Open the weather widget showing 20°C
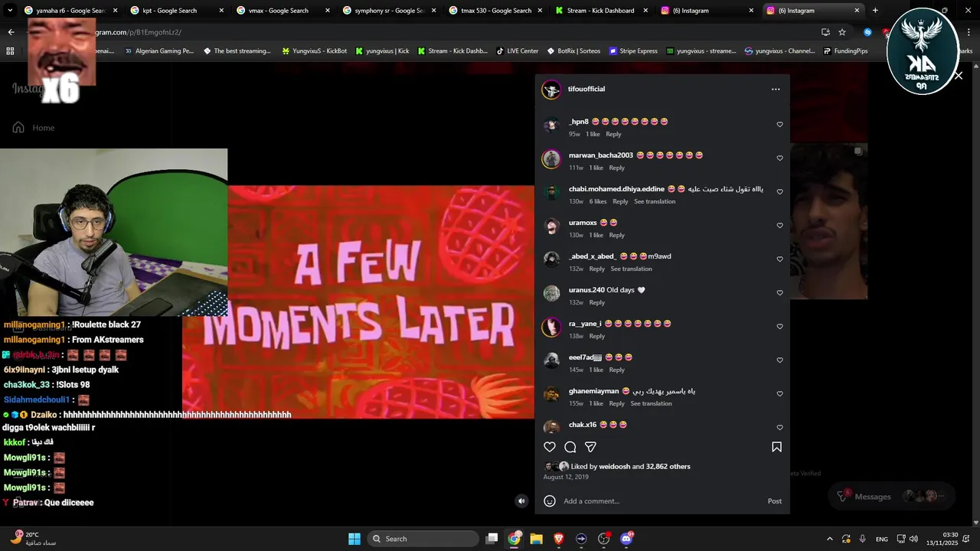The image size is (980, 551). pyautogui.click(x=34, y=539)
